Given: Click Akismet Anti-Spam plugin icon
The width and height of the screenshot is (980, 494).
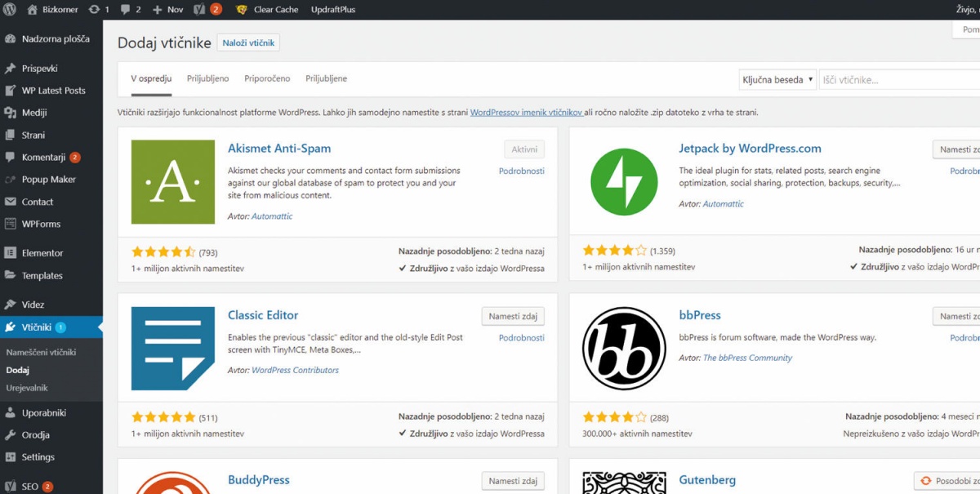Looking at the screenshot, I should coord(173,182).
